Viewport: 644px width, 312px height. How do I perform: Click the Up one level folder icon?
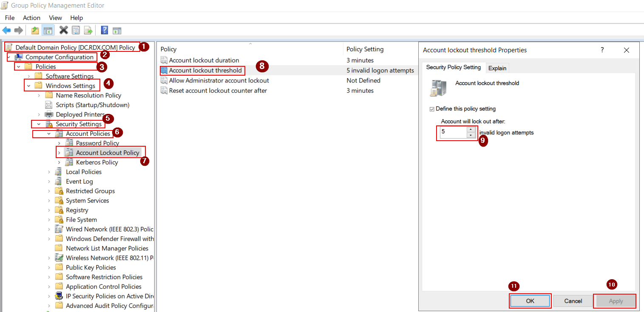point(35,30)
